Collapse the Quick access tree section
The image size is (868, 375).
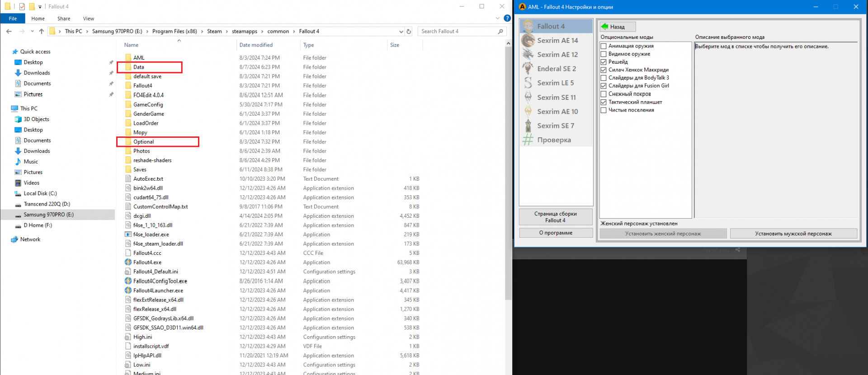pyautogui.click(x=8, y=52)
